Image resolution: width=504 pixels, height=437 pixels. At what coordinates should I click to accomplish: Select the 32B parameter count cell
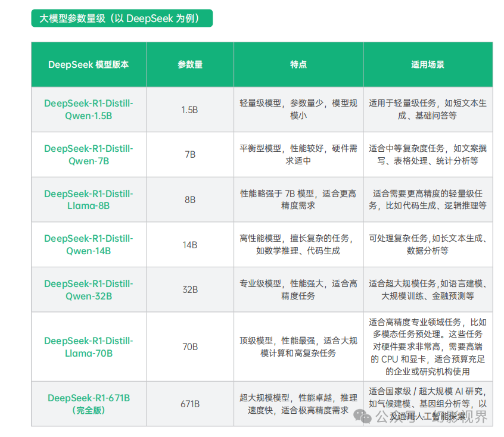click(190, 289)
